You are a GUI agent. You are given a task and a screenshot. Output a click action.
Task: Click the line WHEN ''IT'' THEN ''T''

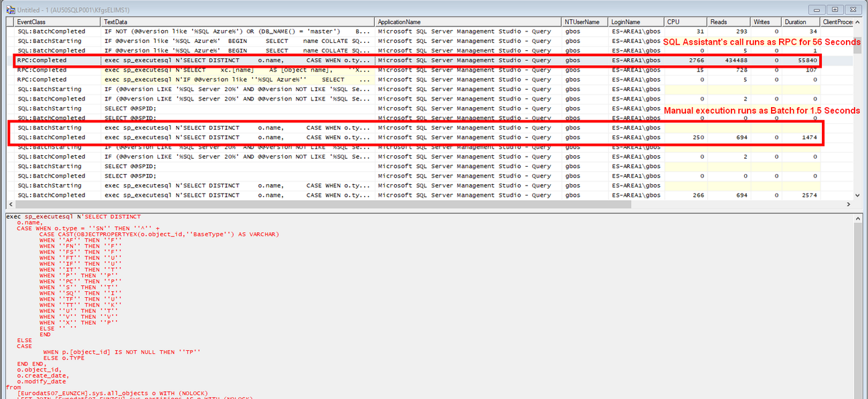(81, 270)
